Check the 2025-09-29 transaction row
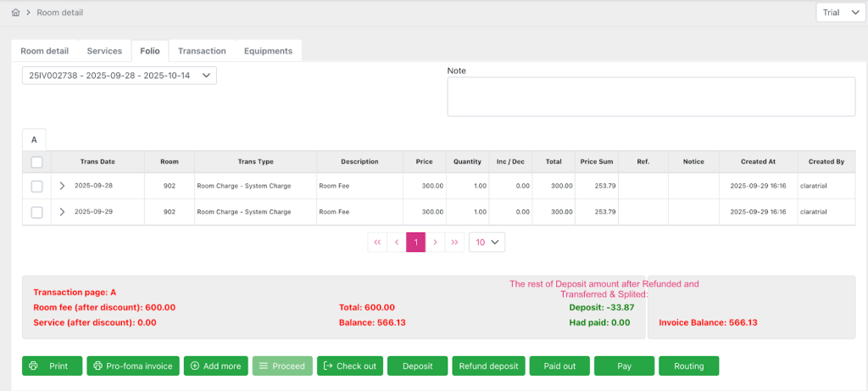868x391 pixels. click(36, 212)
